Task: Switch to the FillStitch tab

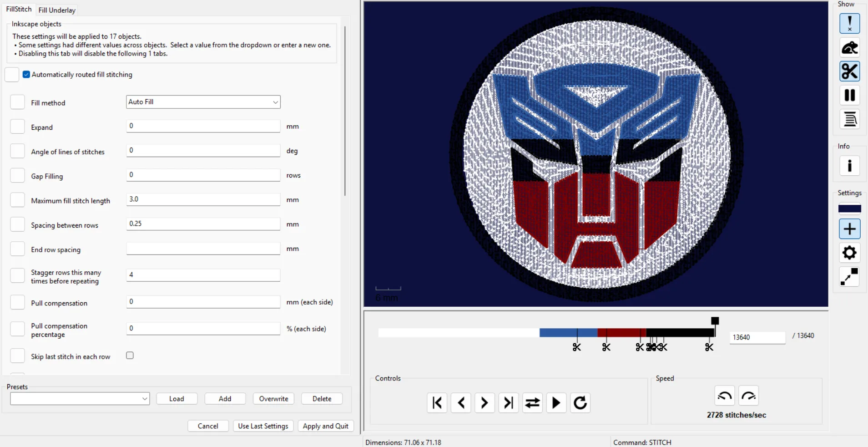Action: (x=19, y=9)
